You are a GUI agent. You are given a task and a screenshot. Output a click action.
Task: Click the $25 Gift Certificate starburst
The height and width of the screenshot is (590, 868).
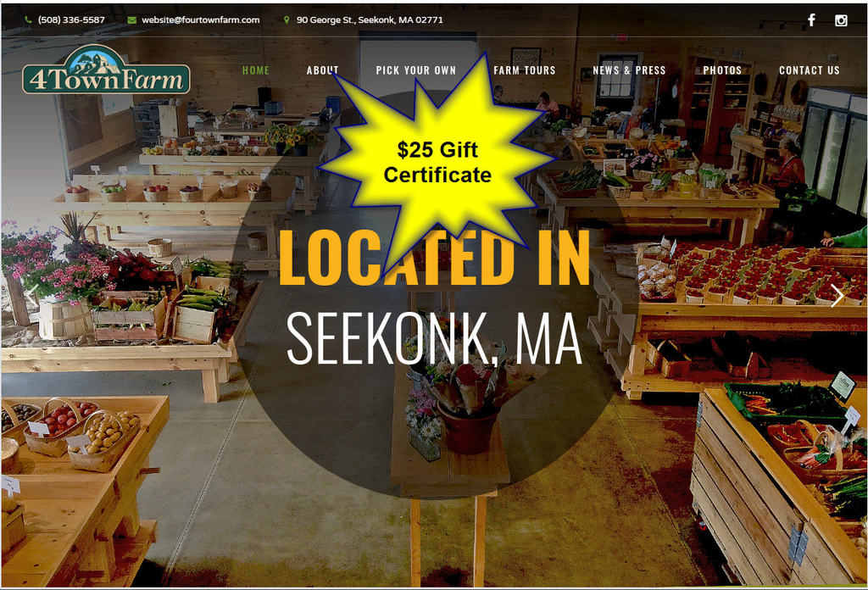pyautogui.click(x=437, y=162)
